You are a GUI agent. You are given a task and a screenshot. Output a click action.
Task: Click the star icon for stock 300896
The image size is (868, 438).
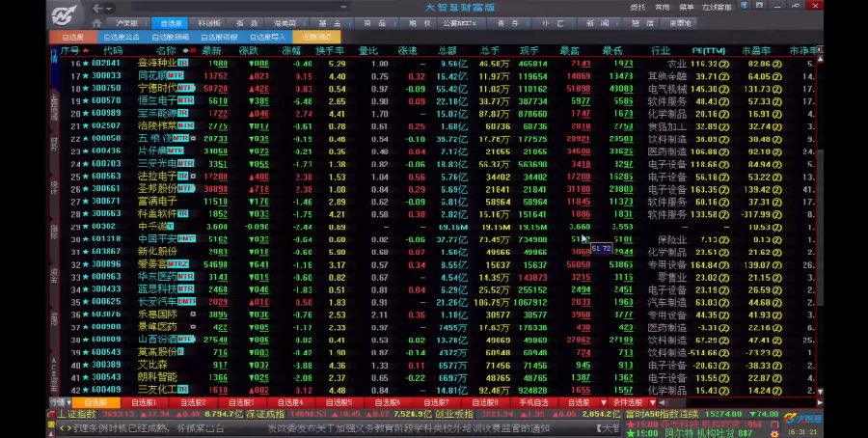86,264
